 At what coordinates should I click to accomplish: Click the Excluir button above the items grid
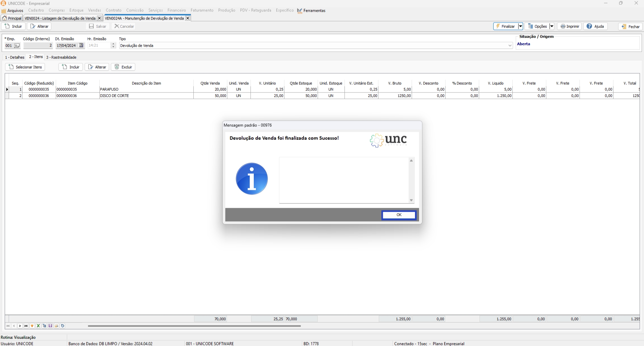[123, 67]
